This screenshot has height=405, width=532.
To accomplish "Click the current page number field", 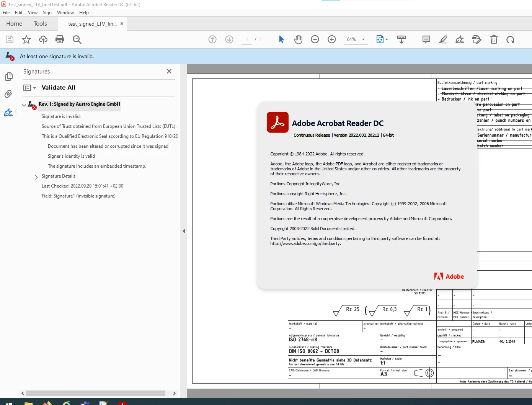I will point(247,39).
